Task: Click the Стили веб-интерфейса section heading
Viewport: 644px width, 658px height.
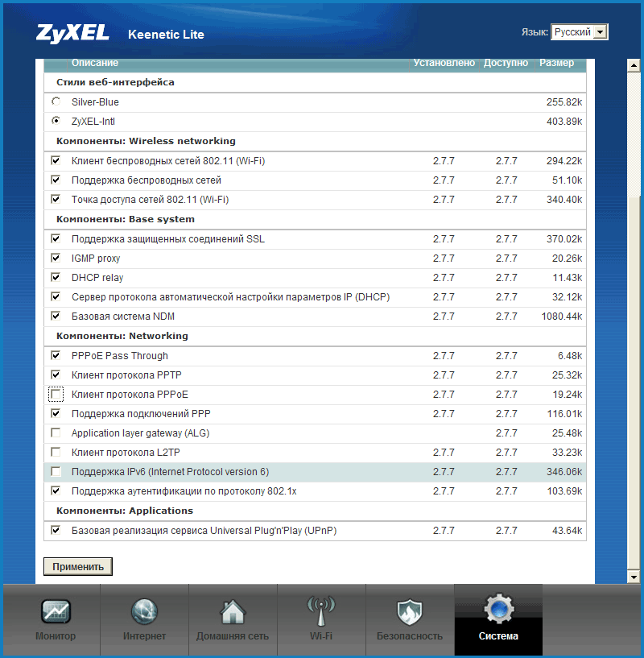Action: [115, 82]
